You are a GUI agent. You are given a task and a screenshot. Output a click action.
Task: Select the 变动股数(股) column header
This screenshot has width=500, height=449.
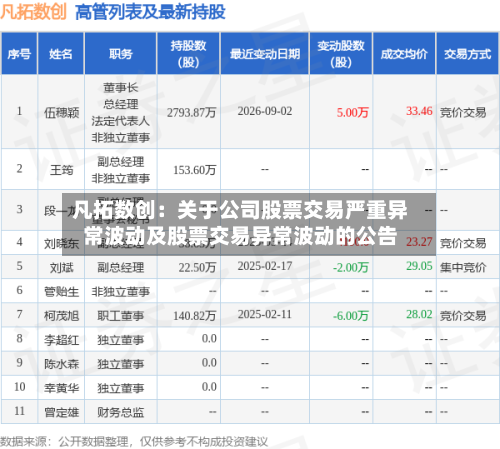[x=341, y=53]
